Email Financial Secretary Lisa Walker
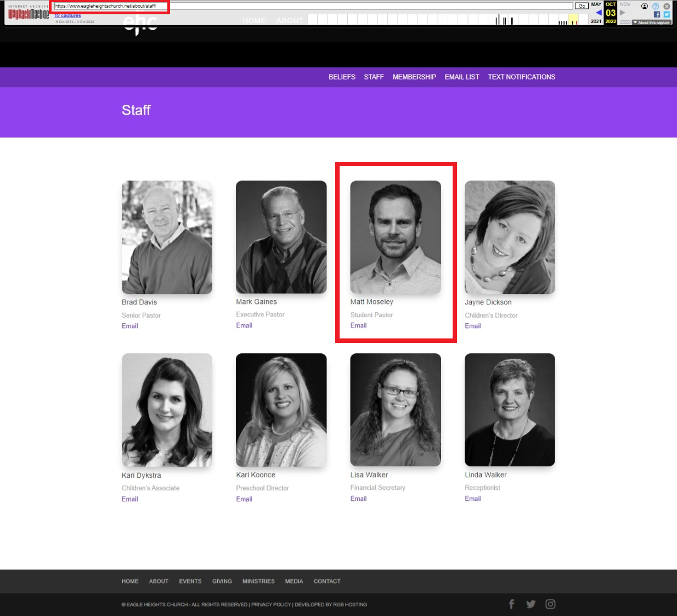This screenshot has width=677, height=616. point(358,499)
